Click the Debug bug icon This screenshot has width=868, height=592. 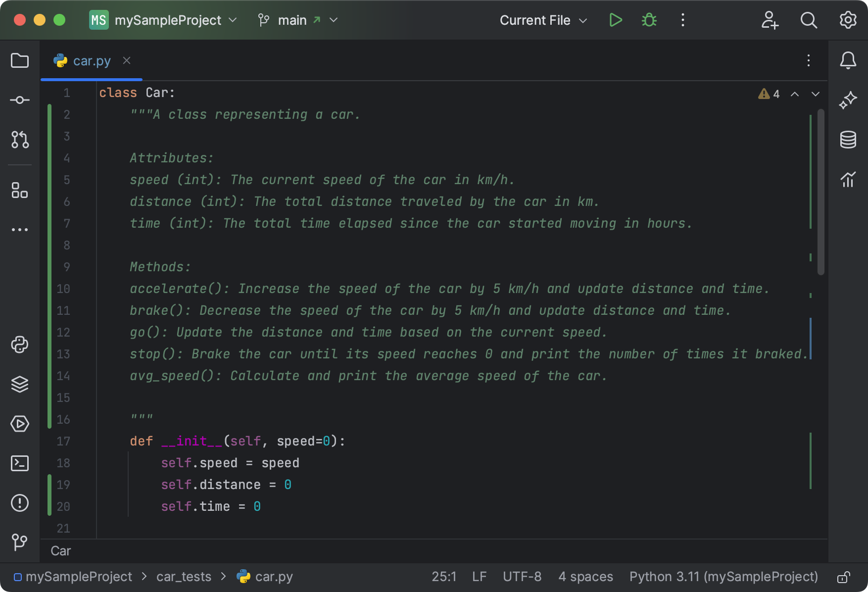pos(649,20)
